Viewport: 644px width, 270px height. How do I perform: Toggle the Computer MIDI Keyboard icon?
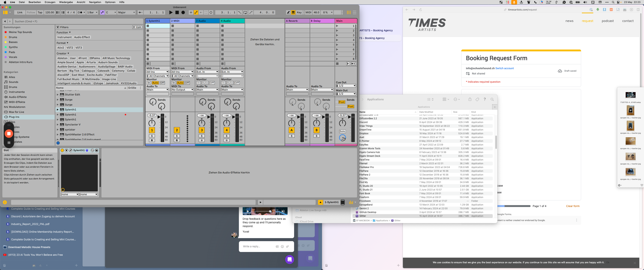tap(293, 12)
